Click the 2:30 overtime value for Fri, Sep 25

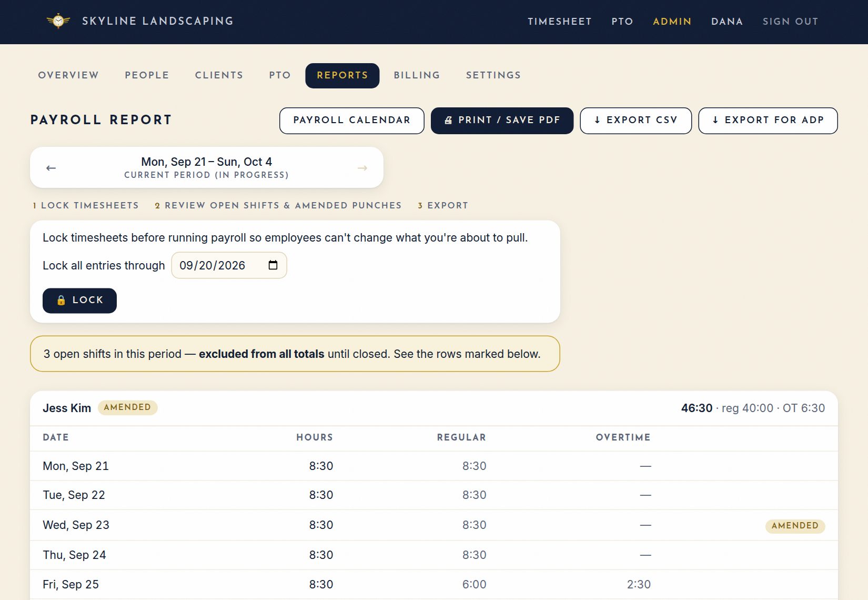639,584
